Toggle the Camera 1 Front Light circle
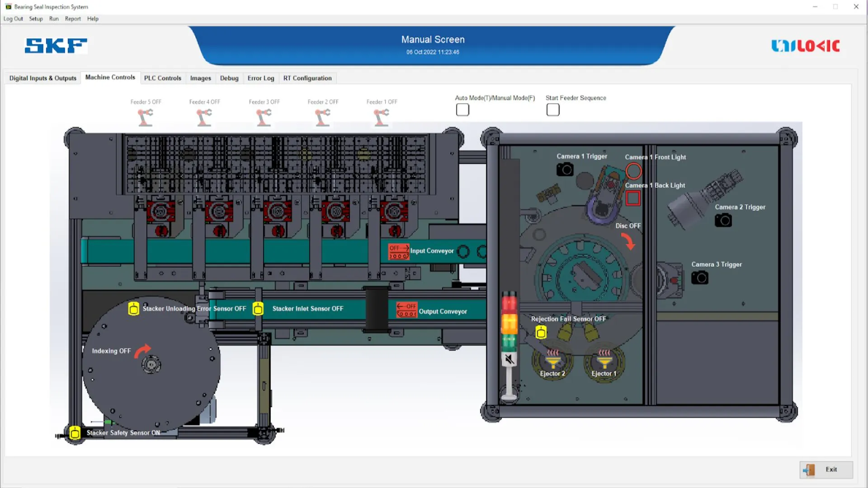The height and width of the screenshot is (488, 868). point(633,171)
